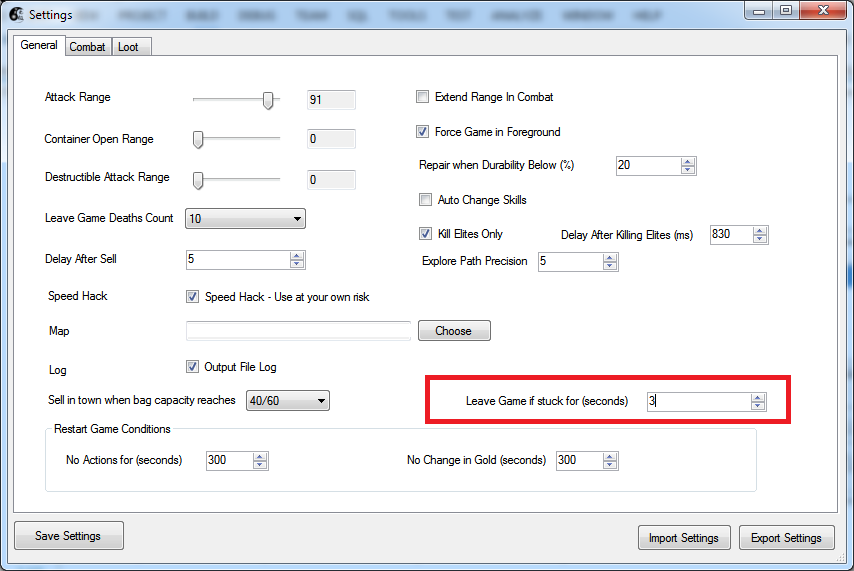Decrease Delay After Sell with down arrow
The image size is (854, 571).
click(x=297, y=264)
